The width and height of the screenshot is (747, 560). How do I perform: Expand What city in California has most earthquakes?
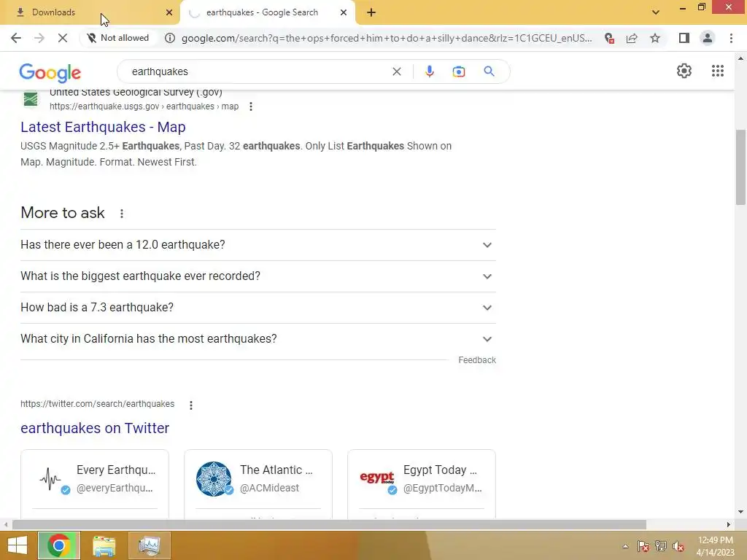[x=258, y=339]
